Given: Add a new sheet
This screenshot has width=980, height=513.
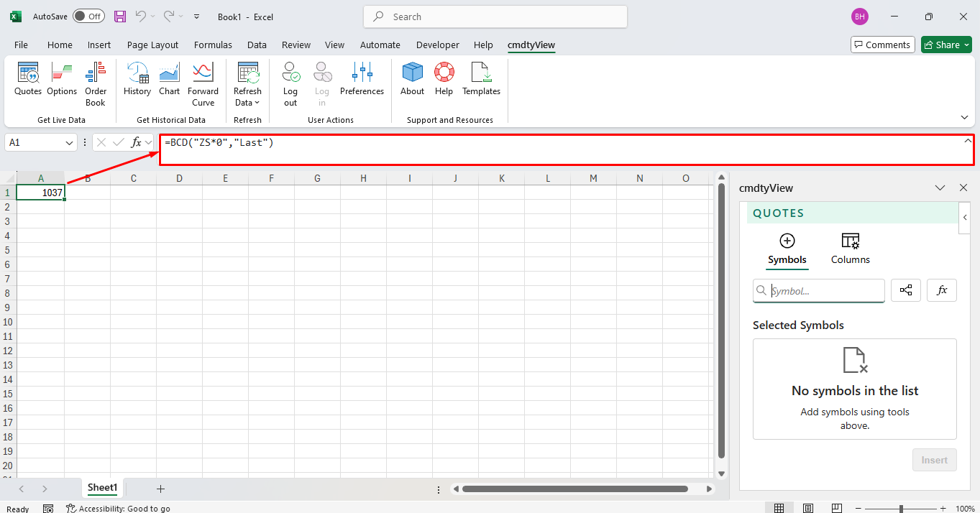Looking at the screenshot, I should (x=160, y=489).
